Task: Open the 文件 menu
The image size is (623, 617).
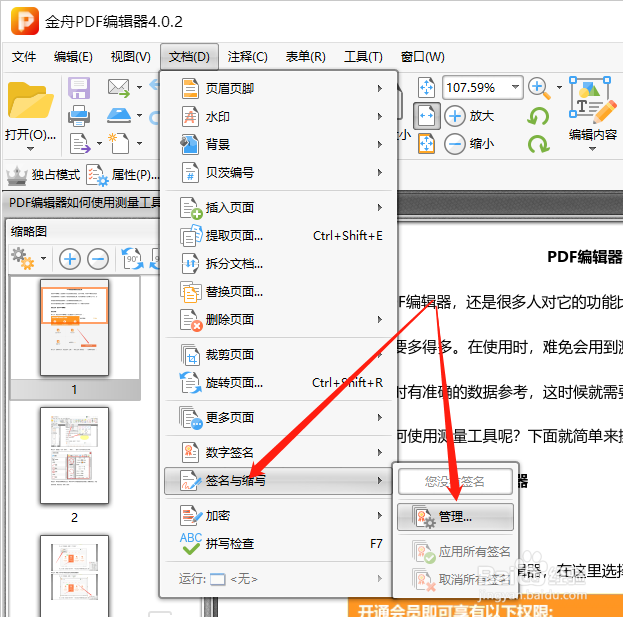Action: pos(24,57)
